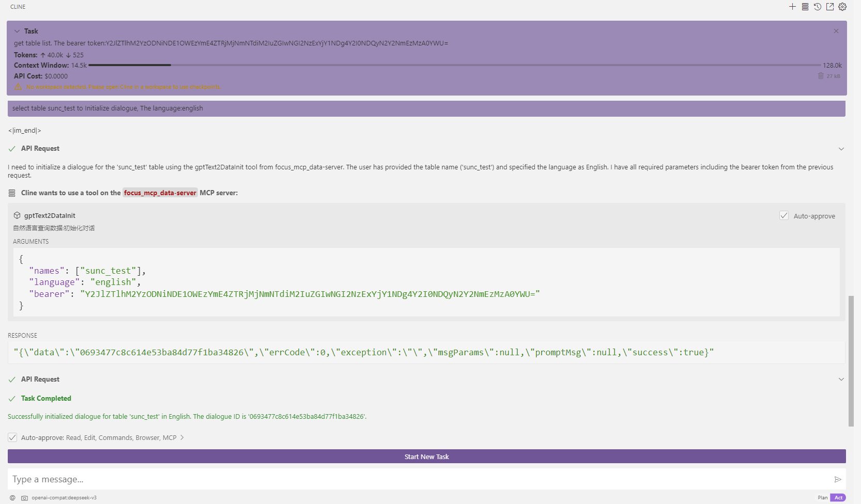Open Cline in editor popout icon

pos(830,7)
